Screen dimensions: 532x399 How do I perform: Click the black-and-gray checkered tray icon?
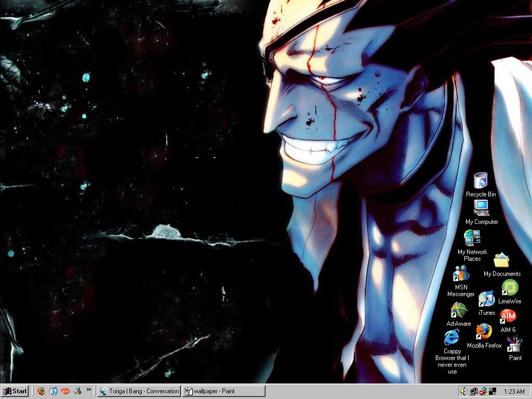click(493, 392)
